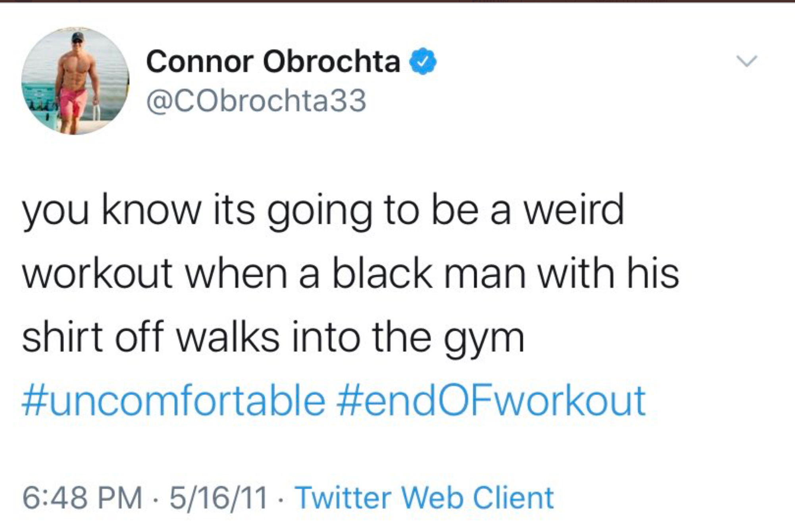The image size is (795, 532).
Task: Click the 5/16/11 date
Action: point(218,497)
